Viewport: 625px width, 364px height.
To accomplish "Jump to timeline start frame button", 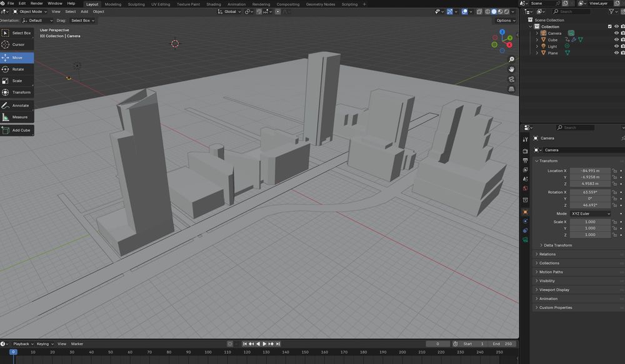I will (245, 343).
